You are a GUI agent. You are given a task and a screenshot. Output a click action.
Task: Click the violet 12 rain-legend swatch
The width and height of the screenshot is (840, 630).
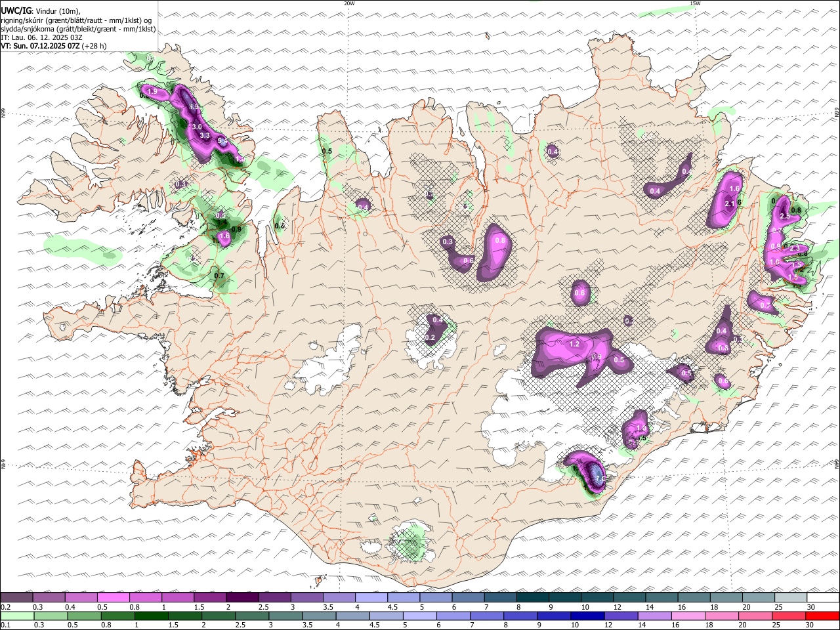tap(620, 616)
